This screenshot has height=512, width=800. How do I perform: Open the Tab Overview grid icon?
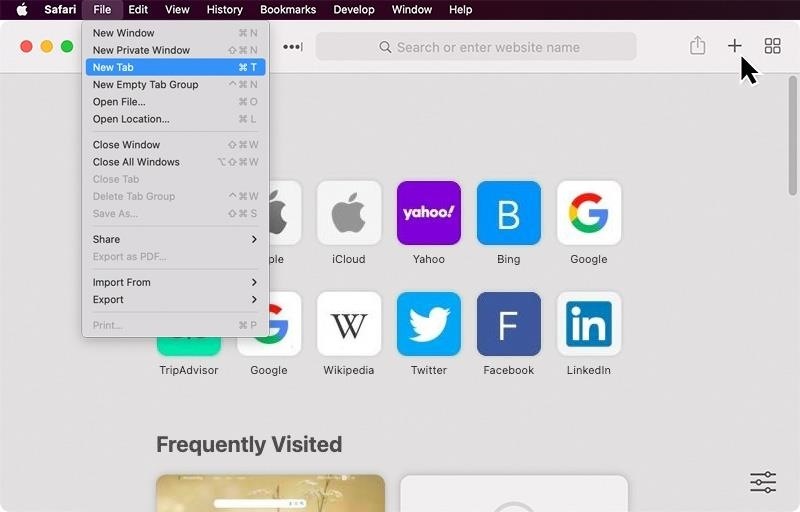tap(772, 46)
